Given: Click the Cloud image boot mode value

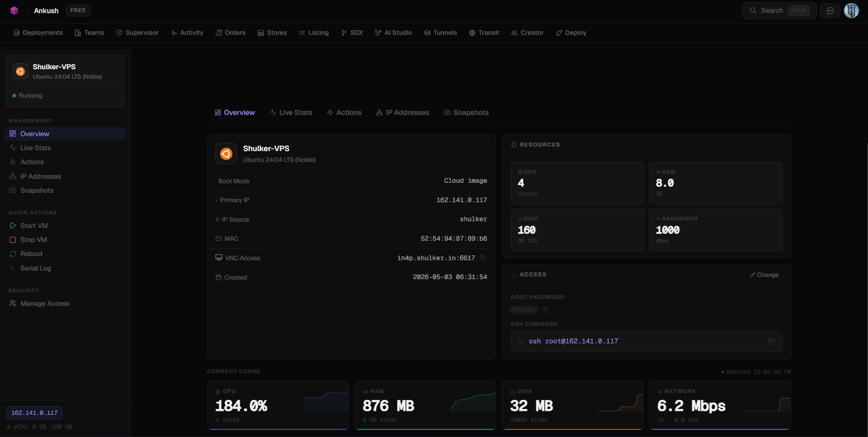Looking at the screenshot, I should [465, 180].
